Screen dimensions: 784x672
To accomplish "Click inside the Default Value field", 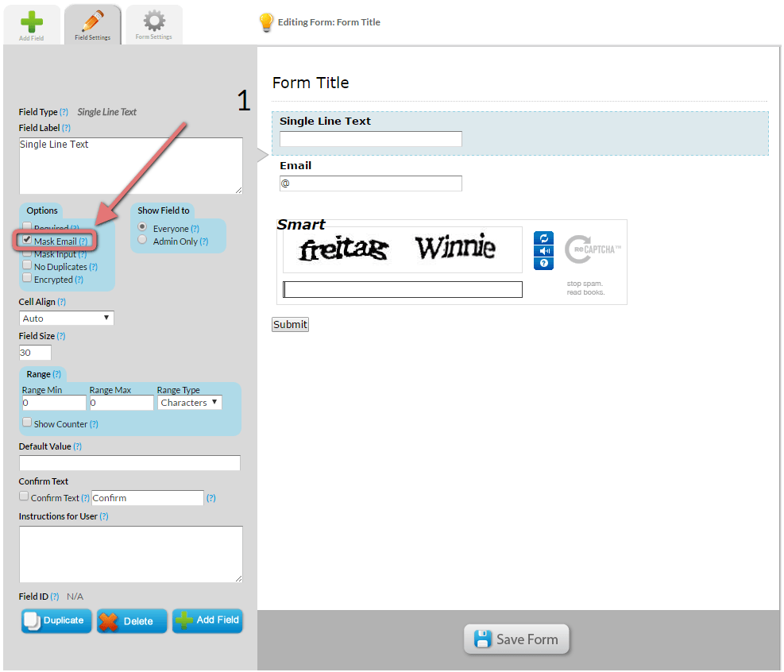I will [x=129, y=462].
